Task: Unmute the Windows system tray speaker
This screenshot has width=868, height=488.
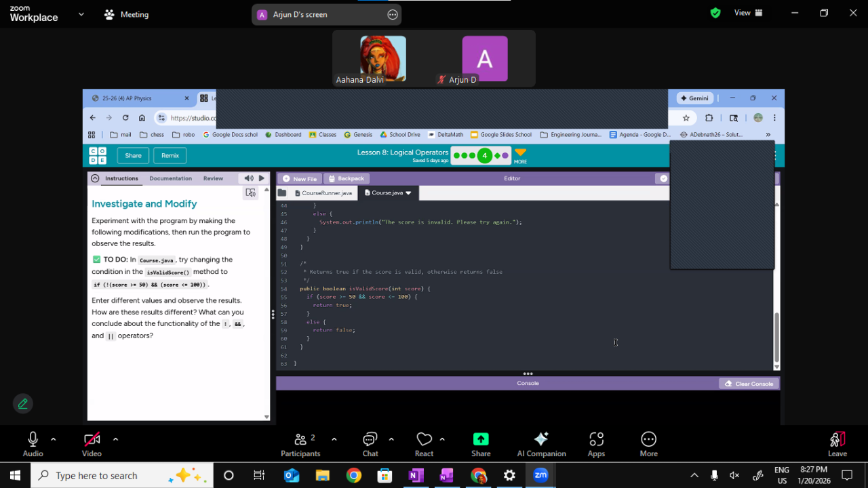Action: pos(734,476)
